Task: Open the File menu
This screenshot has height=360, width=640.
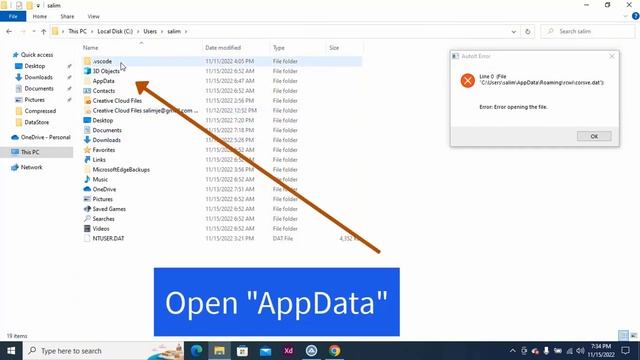Action: point(13,16)
